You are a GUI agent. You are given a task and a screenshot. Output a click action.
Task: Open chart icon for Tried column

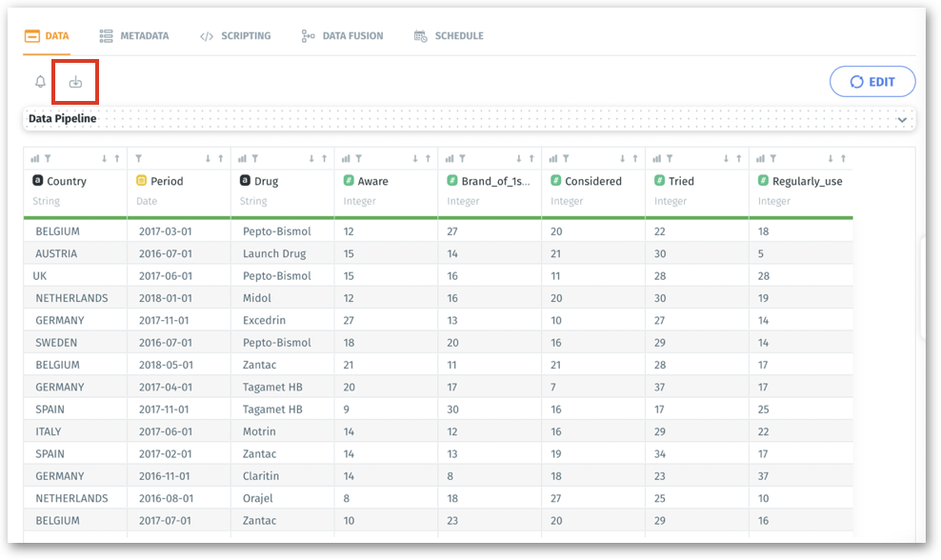click(656, 158)
